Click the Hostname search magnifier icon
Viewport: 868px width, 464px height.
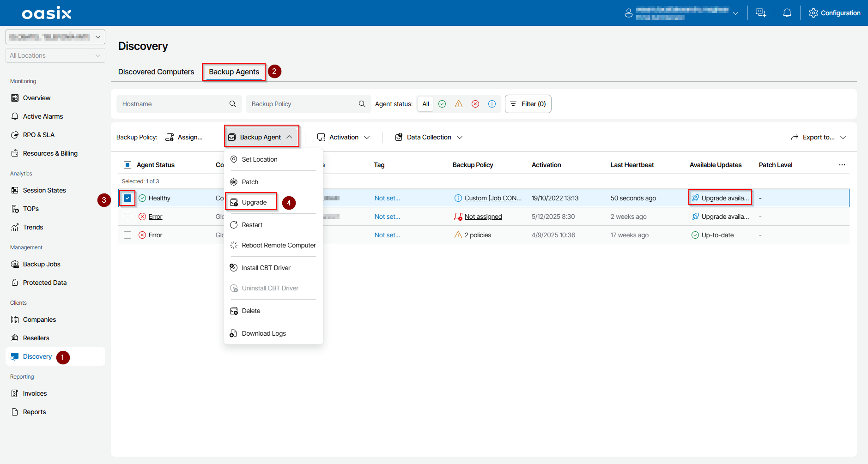[x=233, y=104]
